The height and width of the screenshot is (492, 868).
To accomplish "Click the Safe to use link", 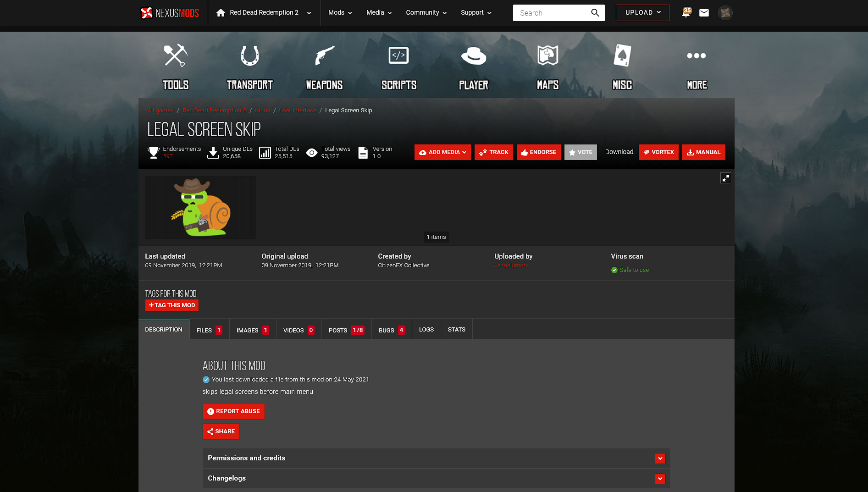I will tap(634, 270).
